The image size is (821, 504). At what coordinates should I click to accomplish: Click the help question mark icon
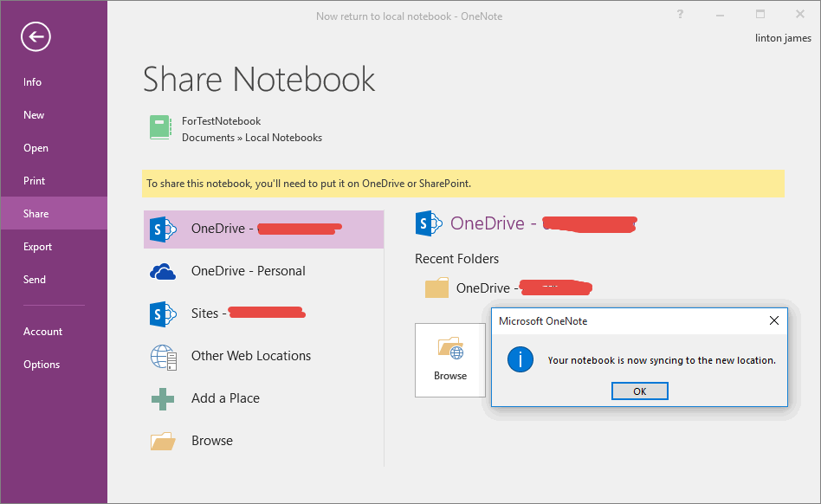point(680,14)
